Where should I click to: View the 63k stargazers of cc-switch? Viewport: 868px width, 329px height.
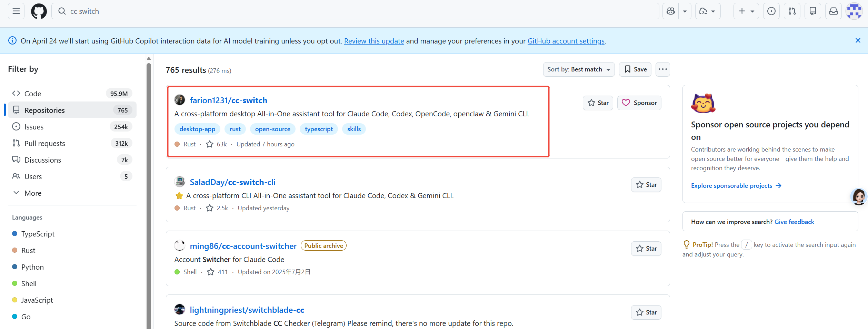tap(217, 144)
